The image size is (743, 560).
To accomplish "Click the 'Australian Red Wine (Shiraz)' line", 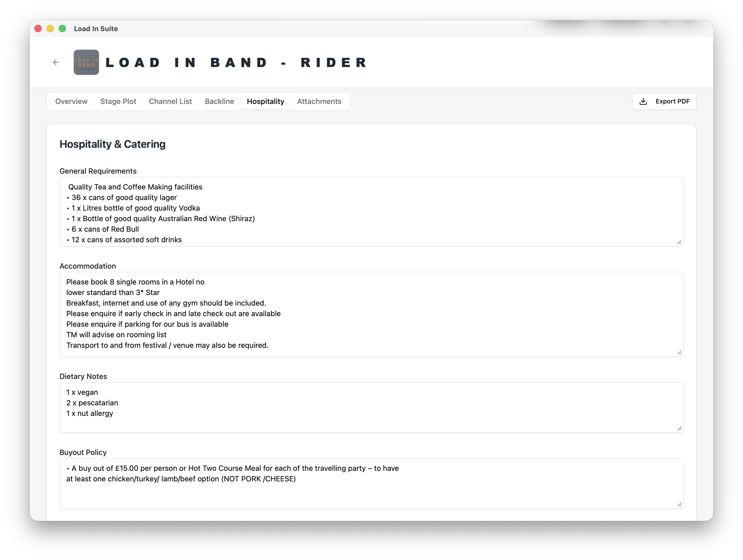I will pyautogui.click(x=161, y=219).
